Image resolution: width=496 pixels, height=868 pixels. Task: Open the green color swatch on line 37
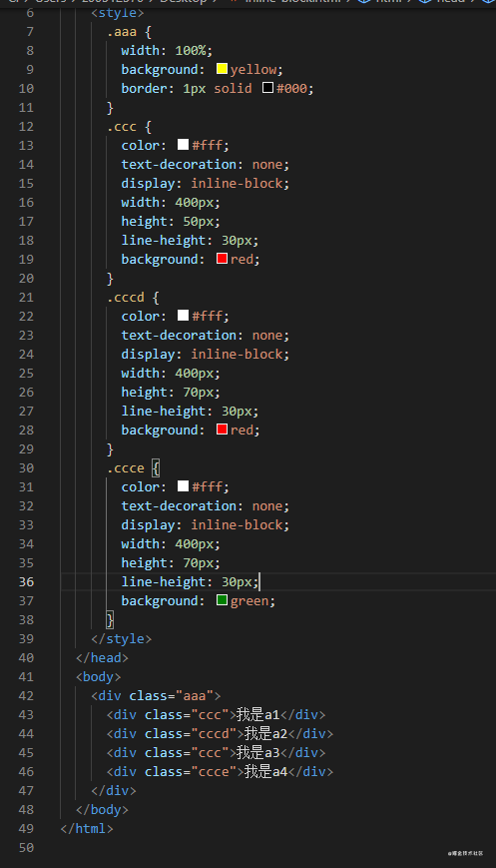pyautogui.click(x=222, y=600)
